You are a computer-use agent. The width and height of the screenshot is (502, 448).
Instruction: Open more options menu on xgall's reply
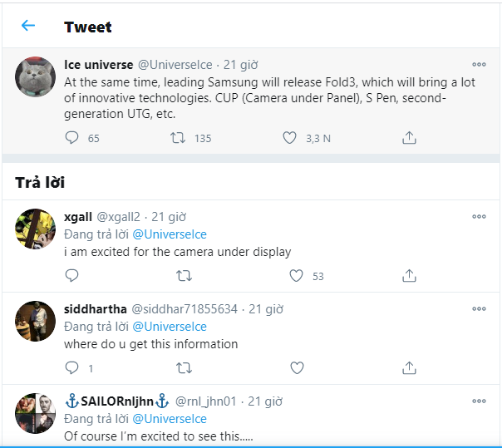(479, 216)
